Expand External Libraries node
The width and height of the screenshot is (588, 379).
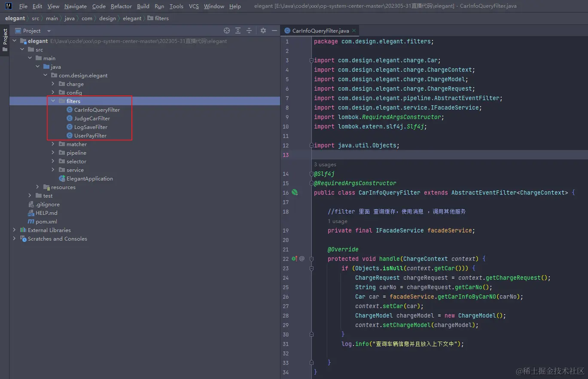(14, 230)
